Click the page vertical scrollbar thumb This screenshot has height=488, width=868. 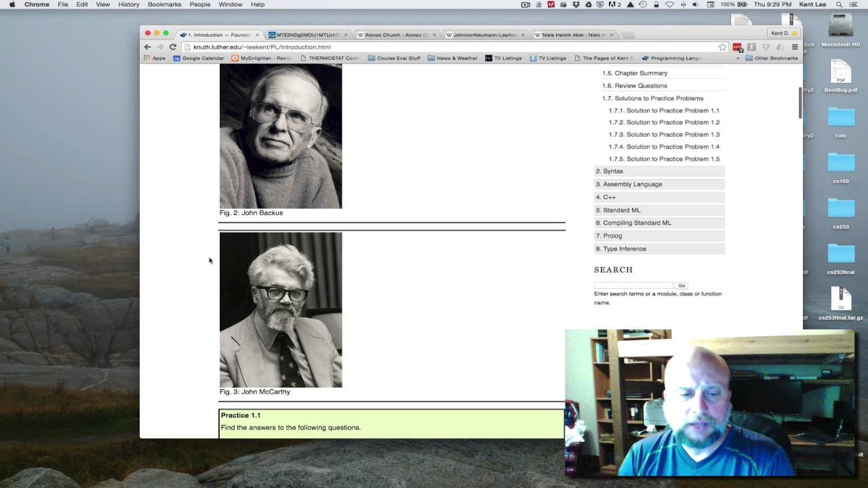point(800,103)
